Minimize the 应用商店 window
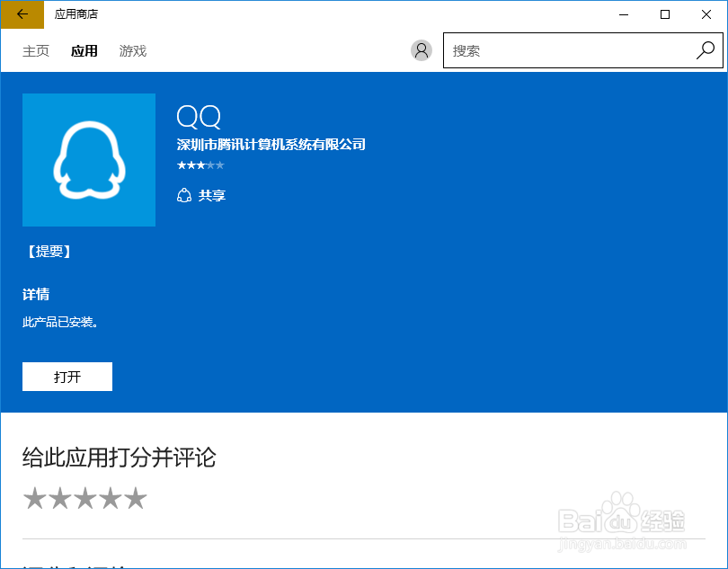 624,14
